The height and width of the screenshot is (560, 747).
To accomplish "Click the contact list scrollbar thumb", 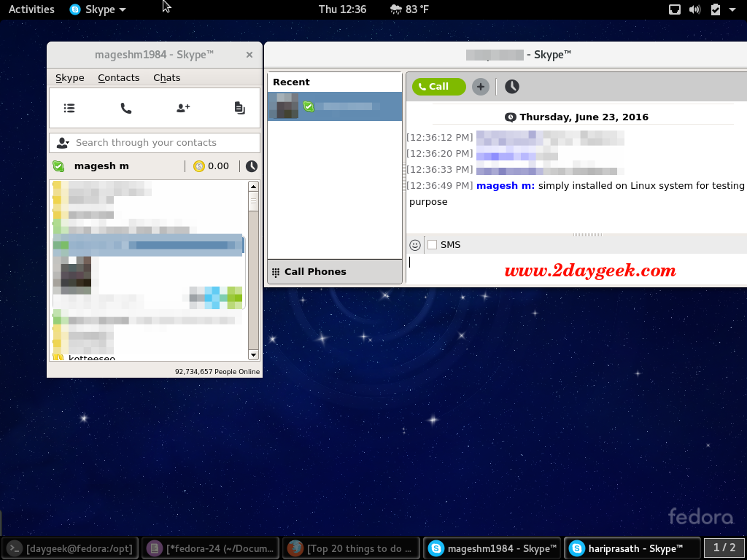I will [x=253, y=201].
